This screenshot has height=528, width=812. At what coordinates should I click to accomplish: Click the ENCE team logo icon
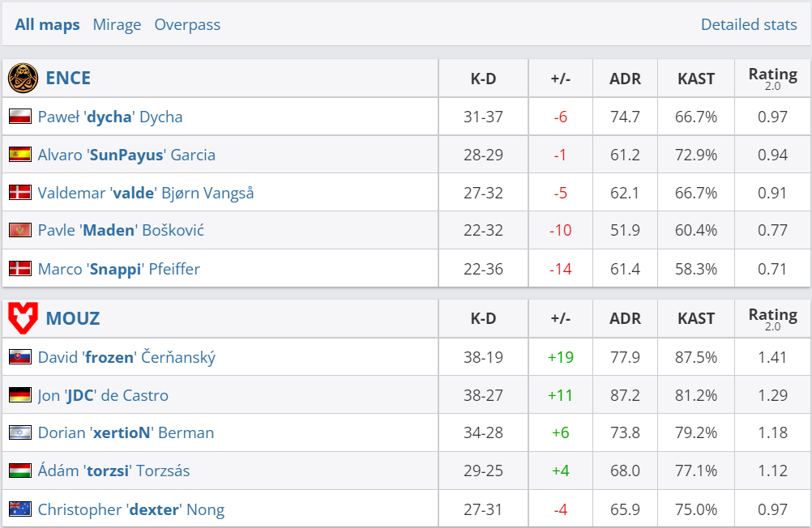(x=23, y=79)
